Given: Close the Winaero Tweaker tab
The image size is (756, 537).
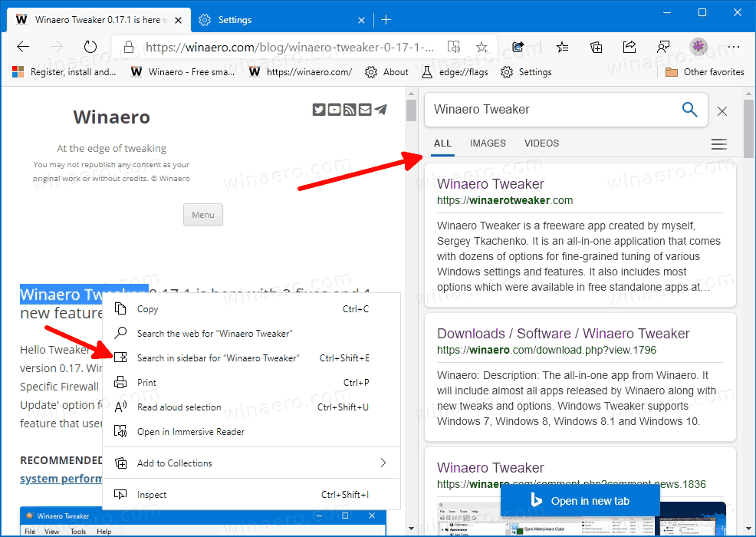Looking at the screenshot, I should tap(179, 20).
